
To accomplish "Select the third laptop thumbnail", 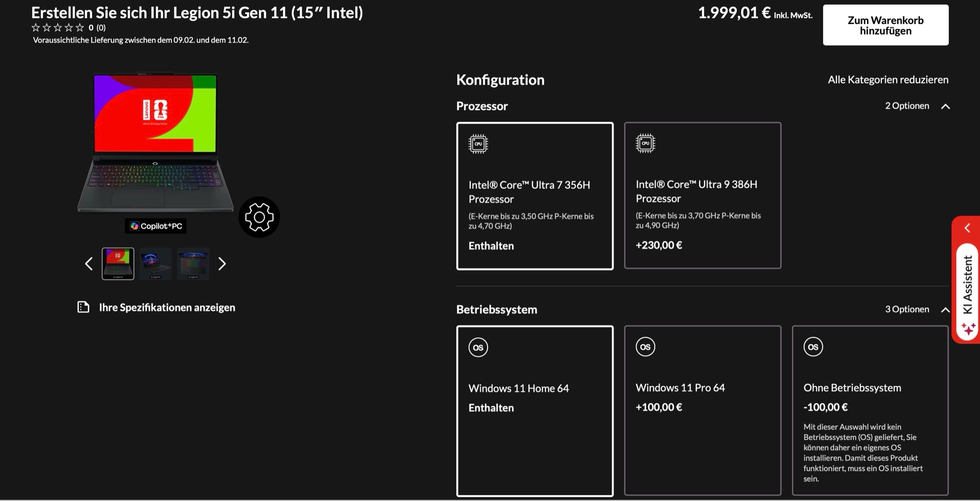I will click(193, 264).
